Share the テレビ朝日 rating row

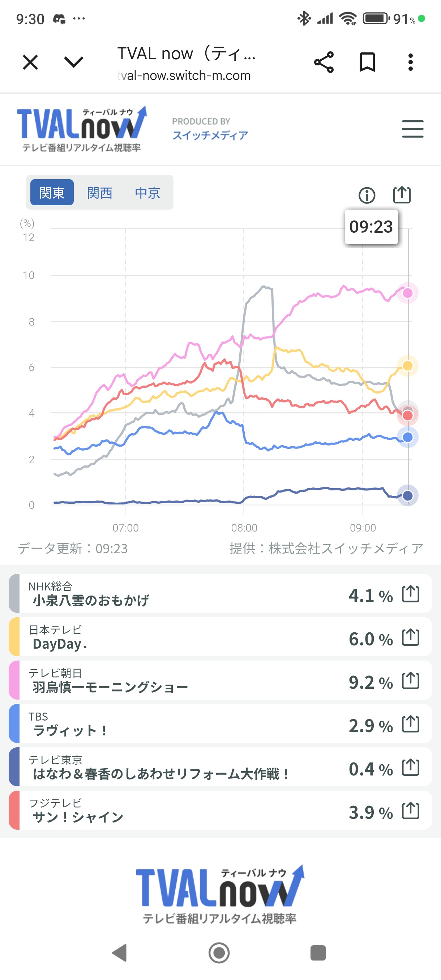tap(411, 680)
